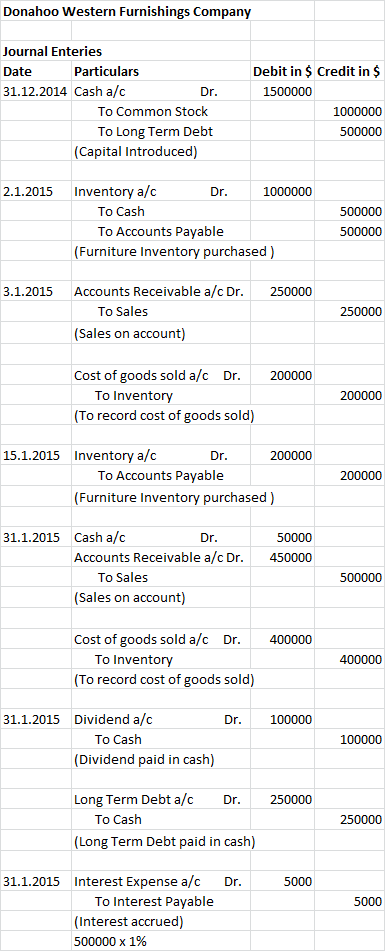Screen dimensions: 385x951
Task: Select debit 1000000 in the Inventory row
Action: tap(288, 192)
